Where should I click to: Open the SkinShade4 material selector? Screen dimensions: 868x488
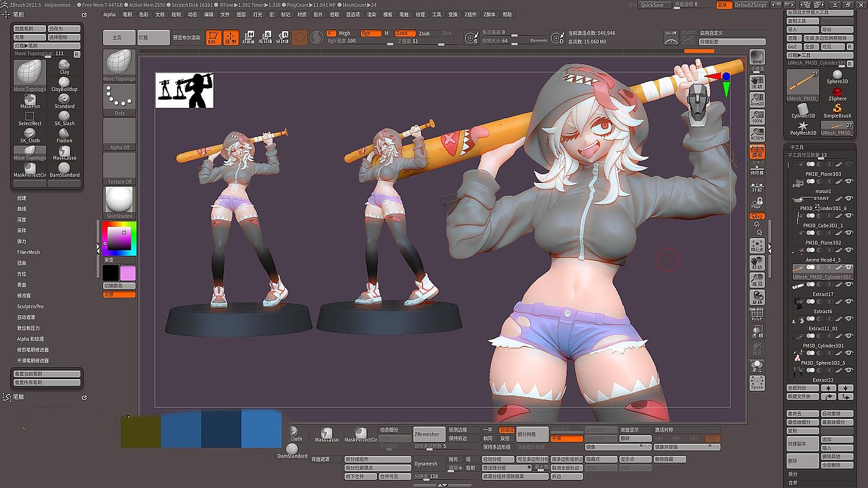click(x=118, y=200)
